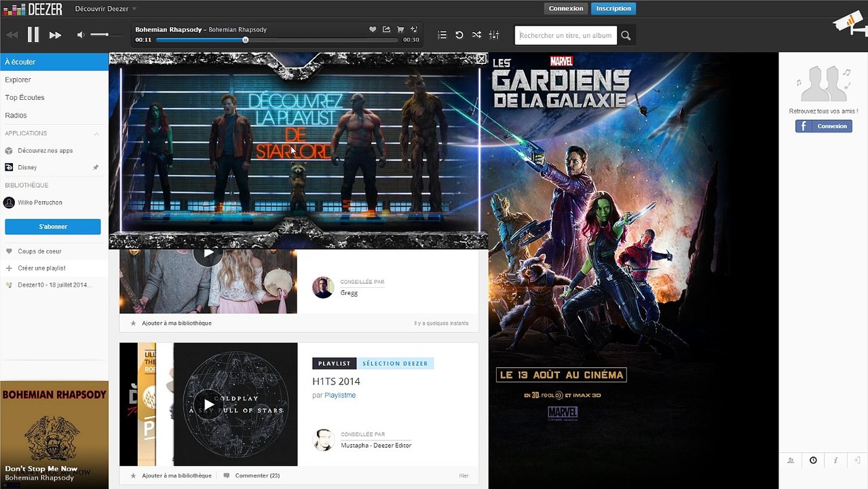Seek in the Bohemian Rhapsody progress bar

click(x=277, y=40)
